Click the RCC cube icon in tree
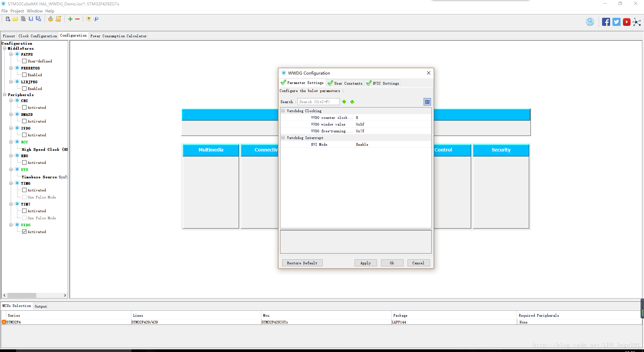The height and width of the screenshot is (352, 644). [x=17, y=142]
